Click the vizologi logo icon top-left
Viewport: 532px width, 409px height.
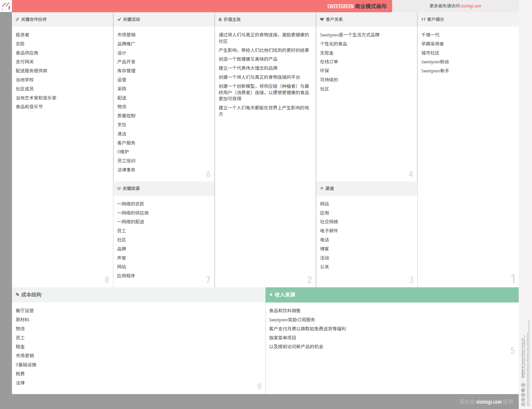6,6
